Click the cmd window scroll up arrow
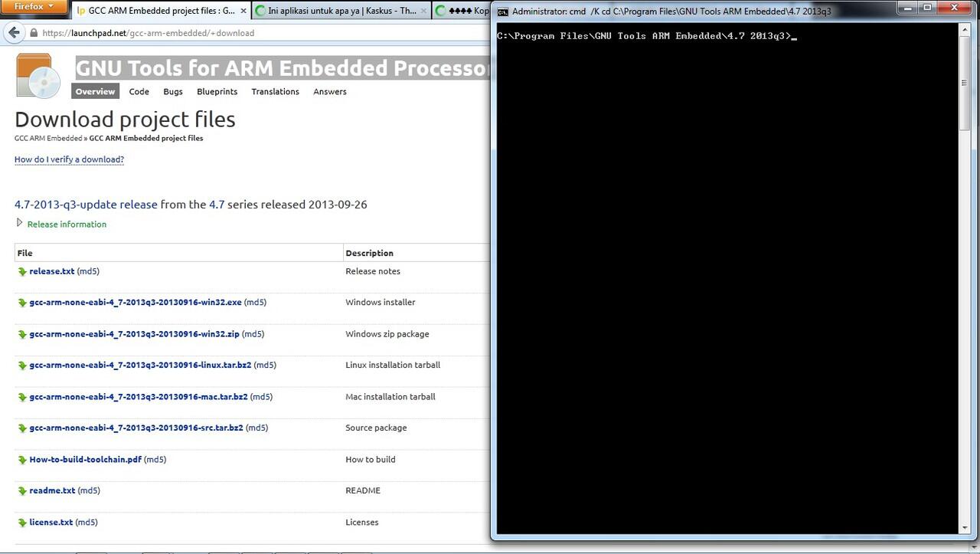980x554 pixels. (x=965, y=28)
